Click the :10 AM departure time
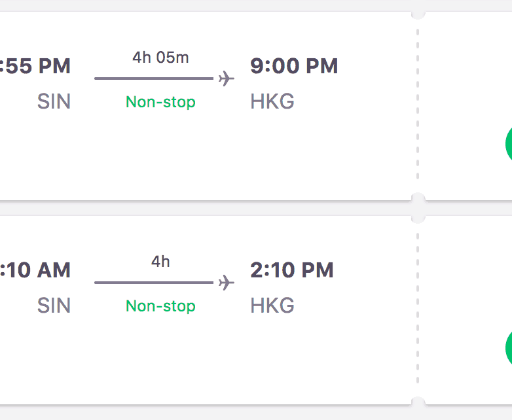 (35, 270)
